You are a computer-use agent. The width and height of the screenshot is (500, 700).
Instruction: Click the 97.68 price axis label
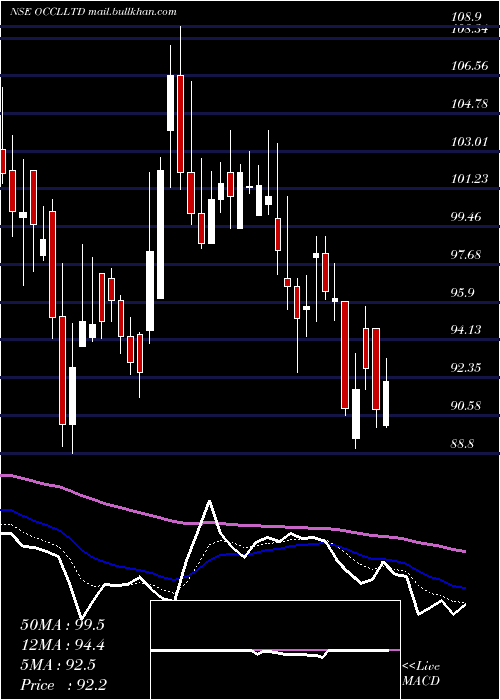pos(466,255)
